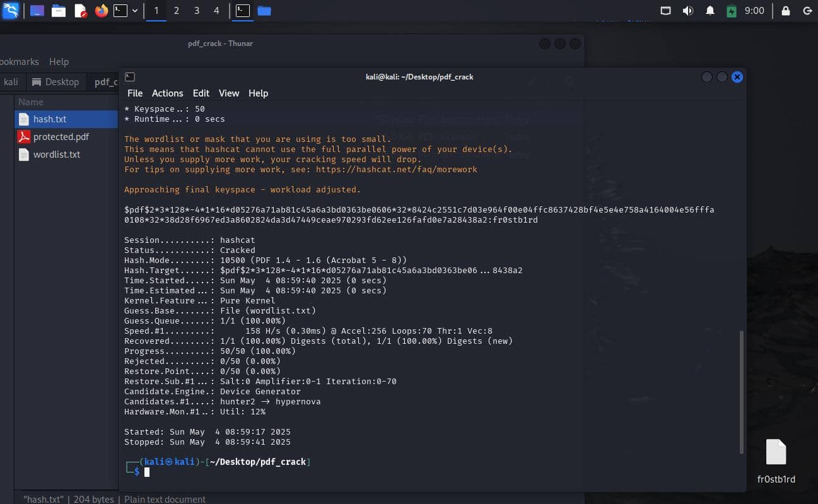Screen dimensions: 818x504
Task: Expand the terminal launcher dropdown arrow
Action: pyautogui.click(x=135, y=11)
